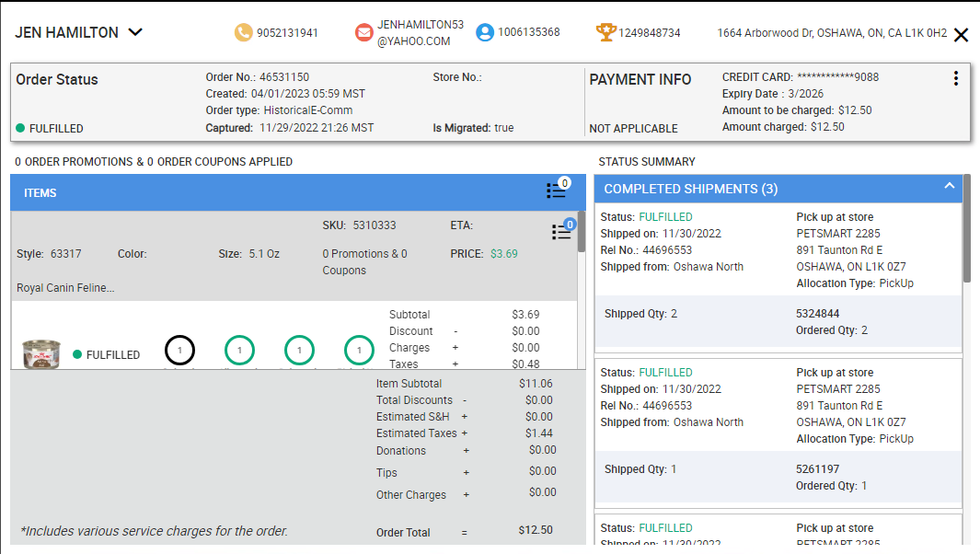Click the Royal Canin product thumbnail

click(x=41, y=354)
